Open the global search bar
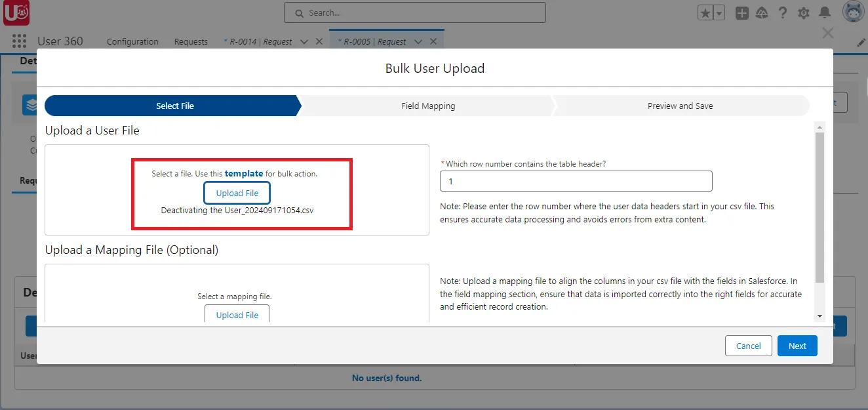 tap(414, 12)
